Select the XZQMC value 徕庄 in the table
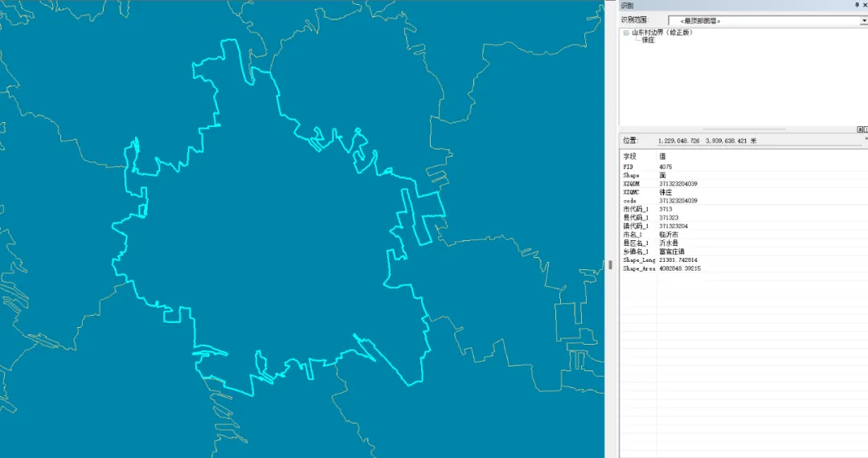Screen dimensions: 868x458 pos(665,192)
